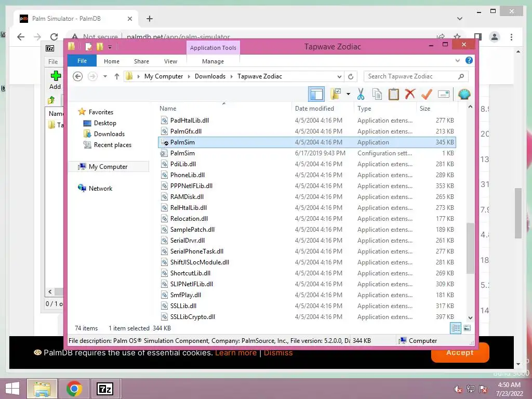Click Dismiss link in cookie banner

pos(278,353)
